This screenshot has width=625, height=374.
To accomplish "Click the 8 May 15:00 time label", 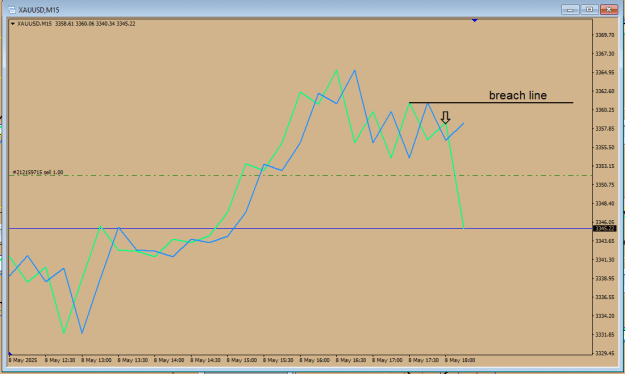I will [x=242, y=360].
